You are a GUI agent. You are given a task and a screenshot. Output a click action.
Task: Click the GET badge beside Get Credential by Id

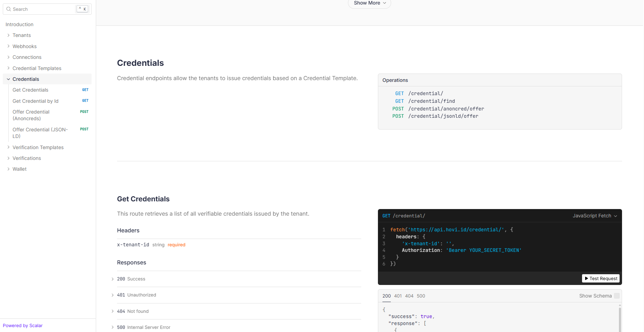click(85, 101)
